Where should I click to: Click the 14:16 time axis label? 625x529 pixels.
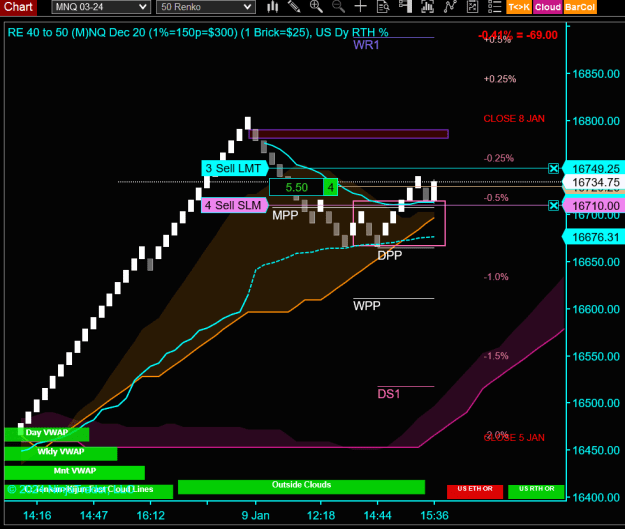(37, 515)
